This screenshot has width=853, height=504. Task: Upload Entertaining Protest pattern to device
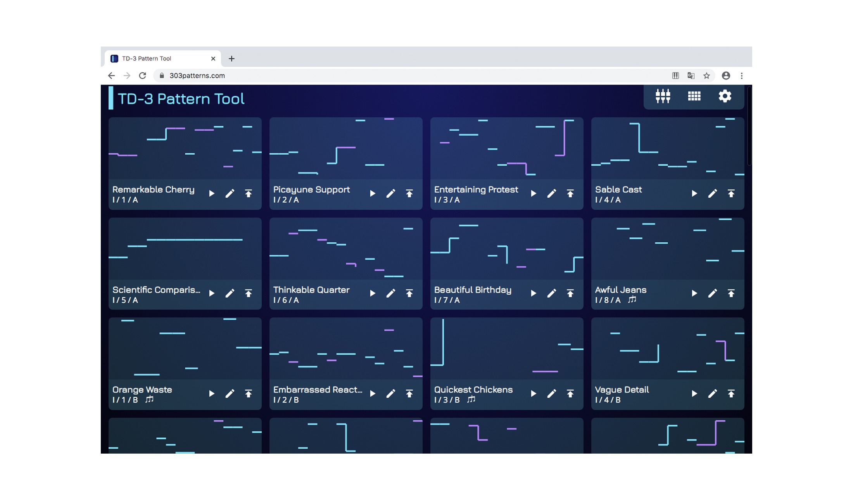coord(570,193)
